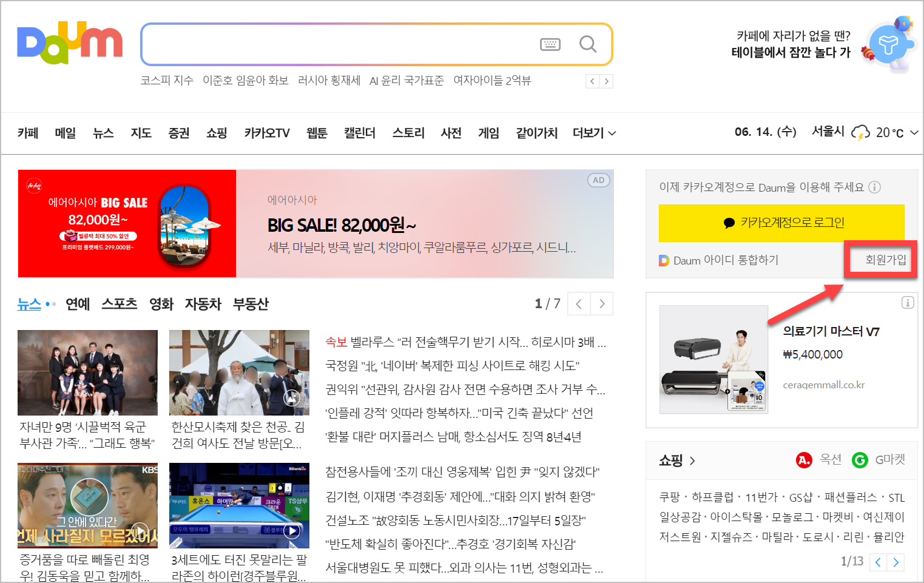The image size is (924, 583).
Task: Click the 같이가치 menu item
Action: (x=536, y=133)
